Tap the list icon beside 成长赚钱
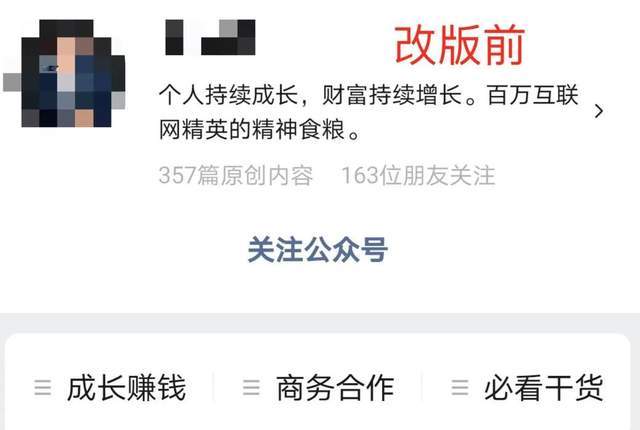The width and height of the screenshot is (640, 430). [x=43, y=388]
